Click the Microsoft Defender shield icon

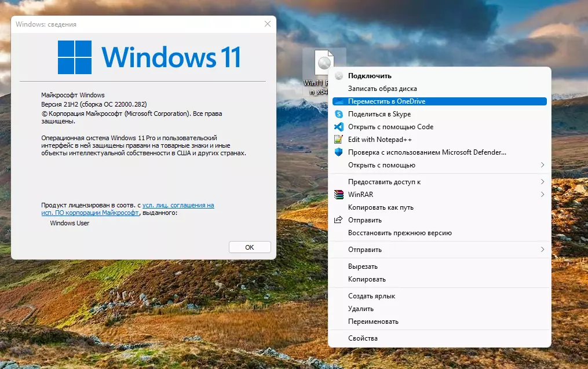(x=339, y=152)
